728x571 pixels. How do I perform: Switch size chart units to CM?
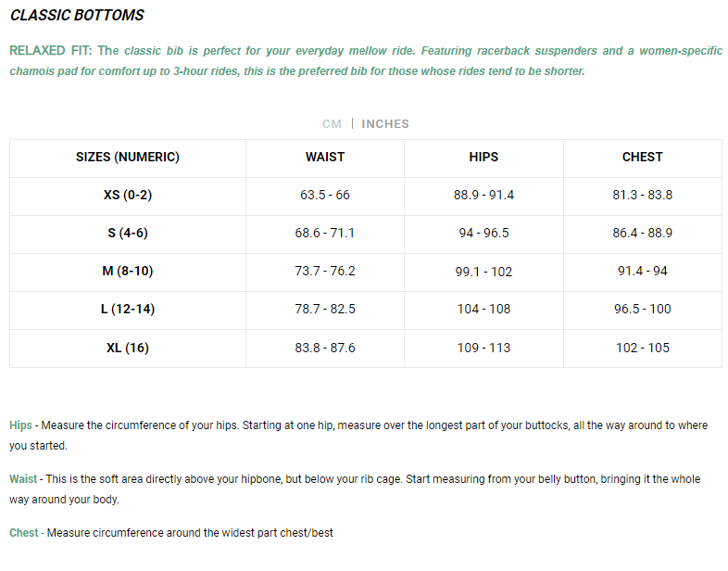point(332,124)
